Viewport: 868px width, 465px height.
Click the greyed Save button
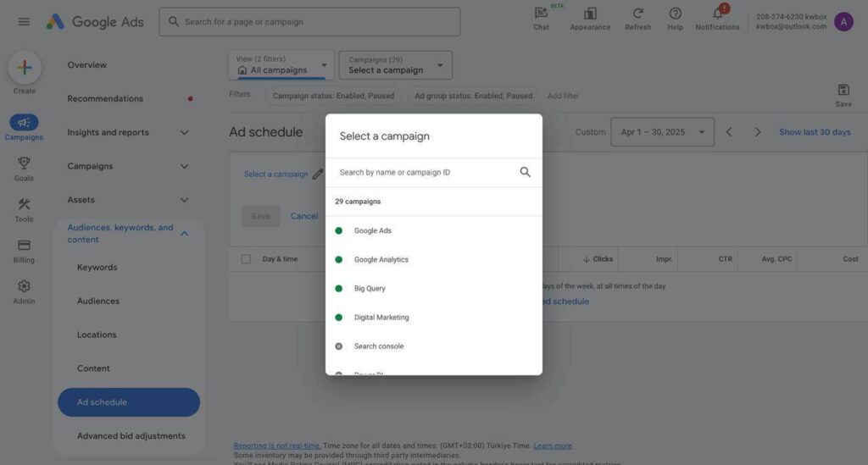[261, 216]
